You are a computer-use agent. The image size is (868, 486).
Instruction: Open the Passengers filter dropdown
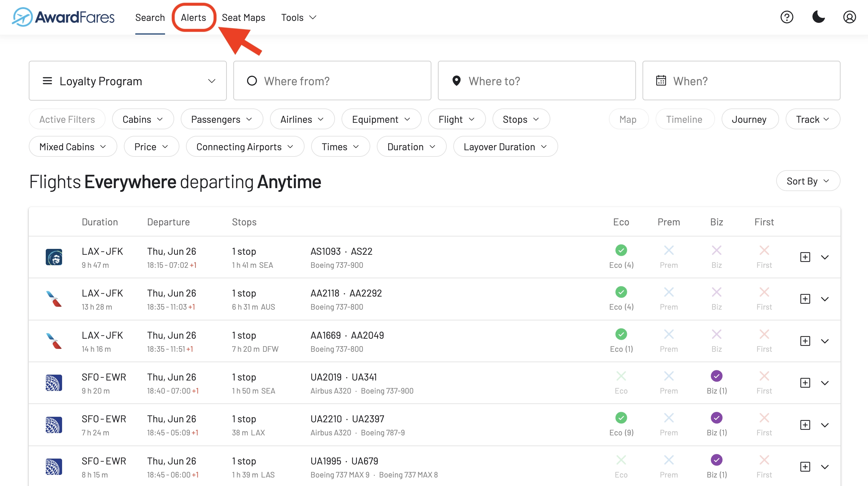222,119
